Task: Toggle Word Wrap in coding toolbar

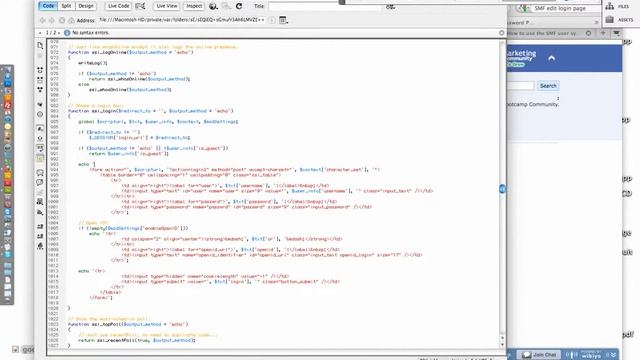Action: 40,149
